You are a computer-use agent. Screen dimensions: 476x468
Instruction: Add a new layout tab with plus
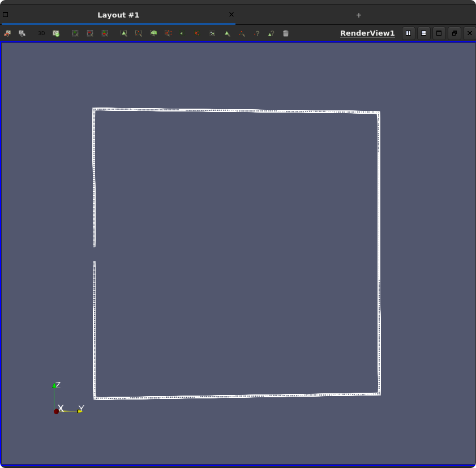point(358,15)
